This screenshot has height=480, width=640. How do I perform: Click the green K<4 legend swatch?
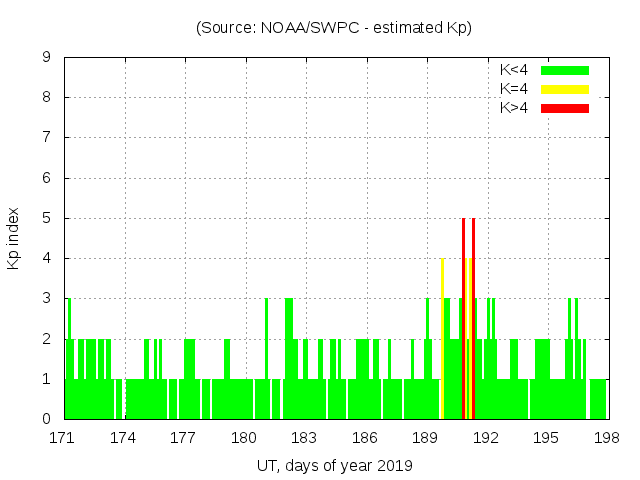565,70
